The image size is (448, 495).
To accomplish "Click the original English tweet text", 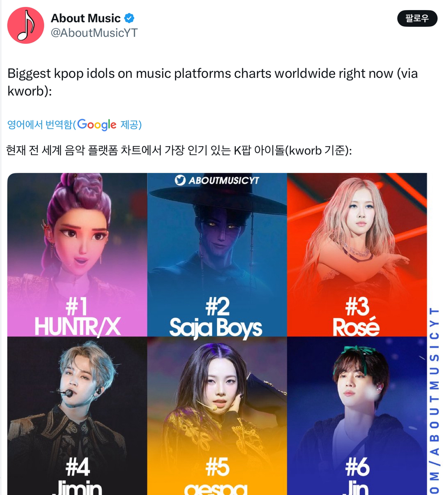I will tap(212, 82).
